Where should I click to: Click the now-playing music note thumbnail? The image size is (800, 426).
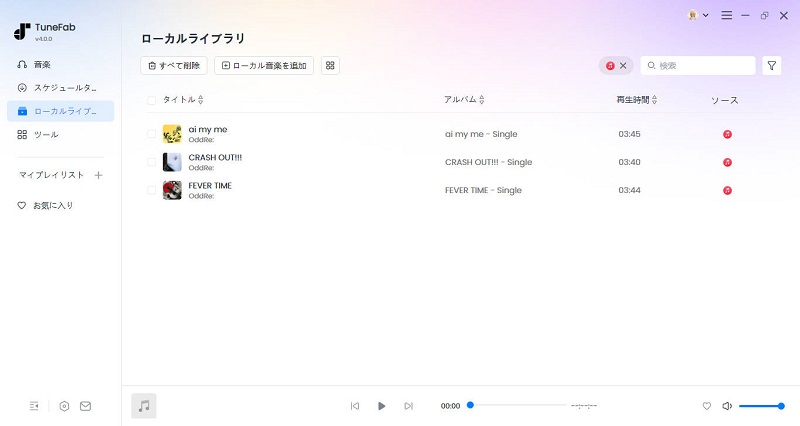144,406
